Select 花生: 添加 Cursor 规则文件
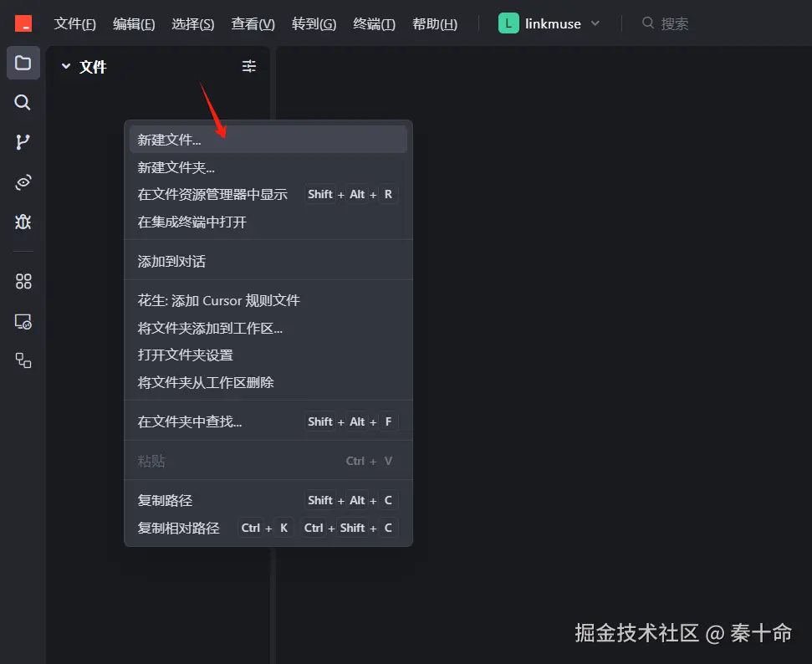Viewport: 812px width, 664px height. 268,300
